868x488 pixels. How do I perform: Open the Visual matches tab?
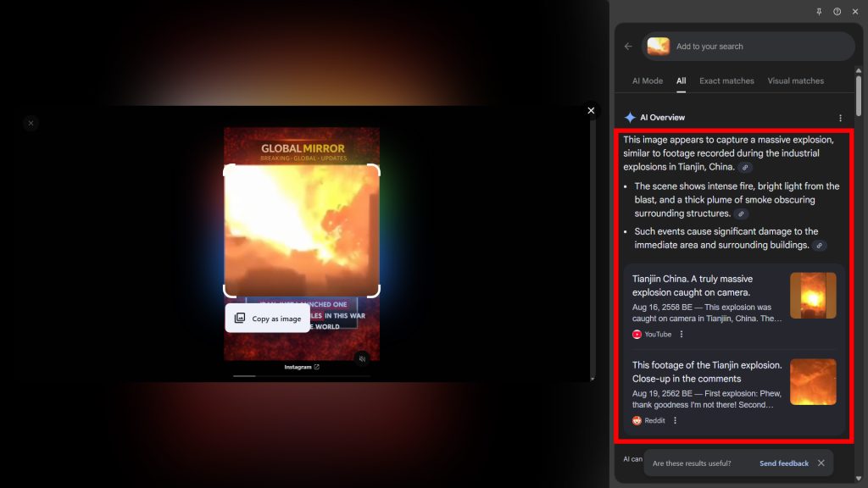(795, 80)
